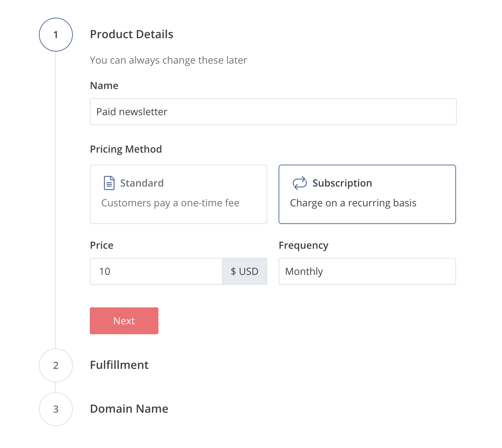Expand the Fulfillment section
The height and width of the screenshot is (448, 502).
pyautogui.click(x=119, y=365)
